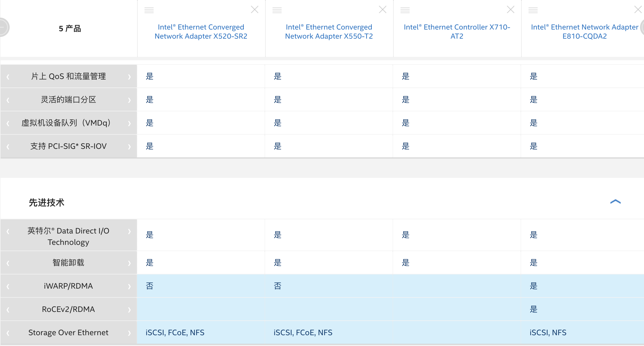Open Intel Ethernet Controller X710-AT2 link

click(457, 32)
